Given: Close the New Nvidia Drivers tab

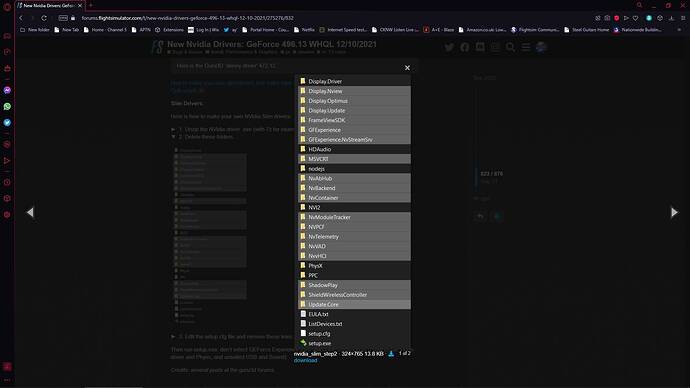Looking at the screenshot, I should click(x=80, y=6).
